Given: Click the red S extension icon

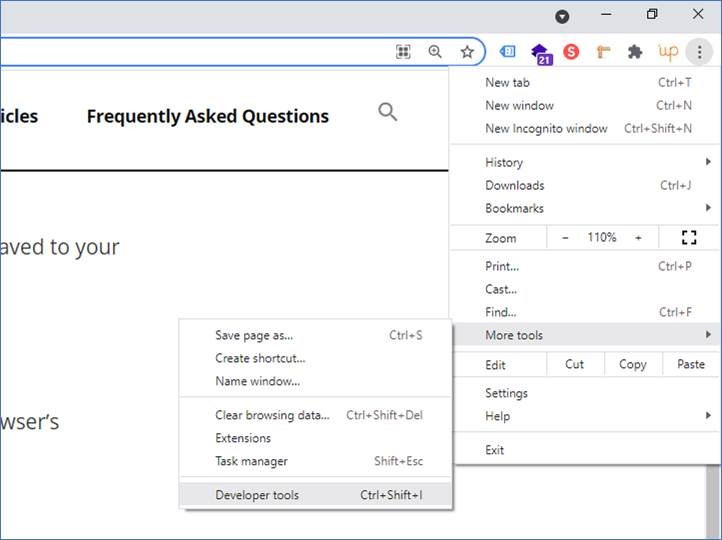Looking at the screenshot, I should click(571, 52).
